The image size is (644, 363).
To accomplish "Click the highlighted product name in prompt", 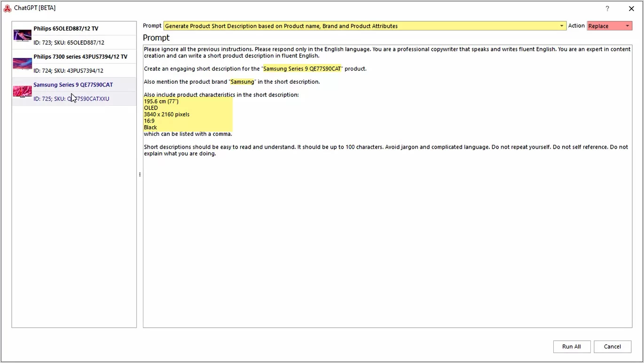I will point(302,69).
